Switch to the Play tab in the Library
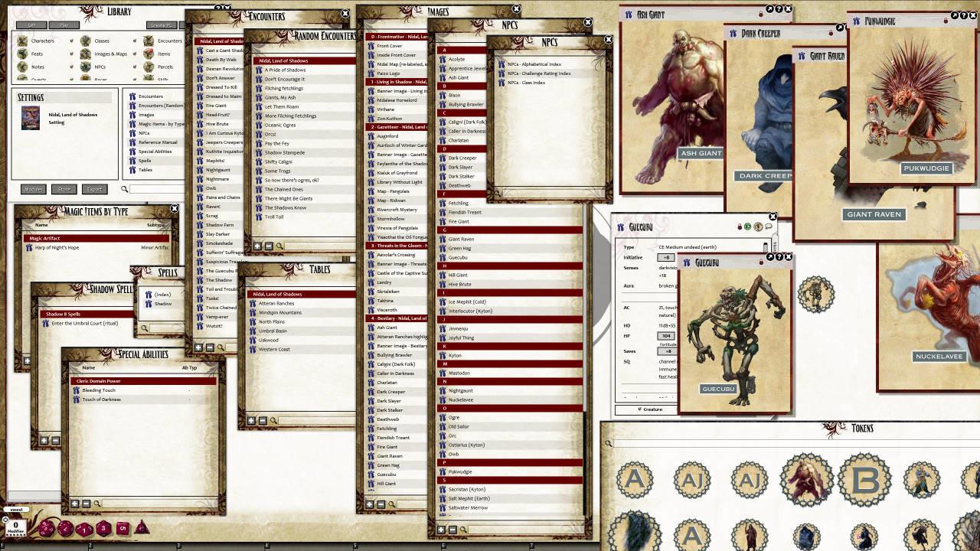 click(x=64, y=24)
